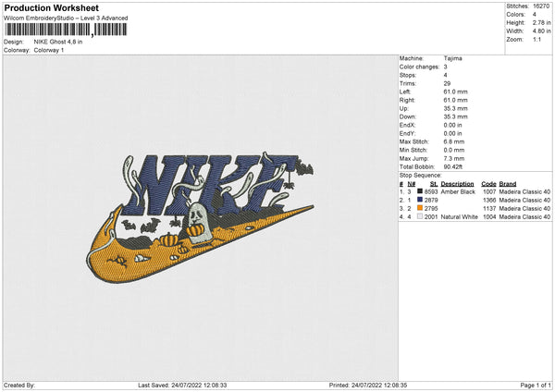
Task: Click the orange thread swatch 2795
Action: pyautogui.click(x=420, y=208)
